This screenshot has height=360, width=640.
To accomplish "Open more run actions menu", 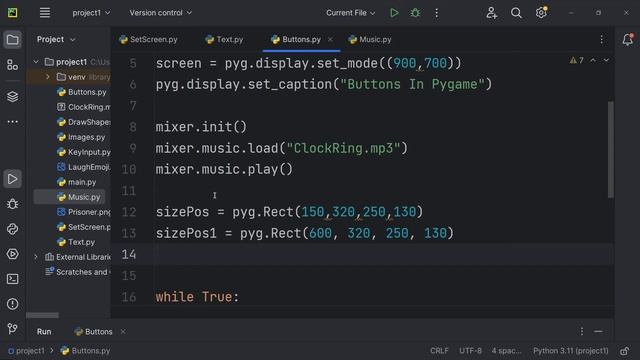I will [x=436, y=13].
